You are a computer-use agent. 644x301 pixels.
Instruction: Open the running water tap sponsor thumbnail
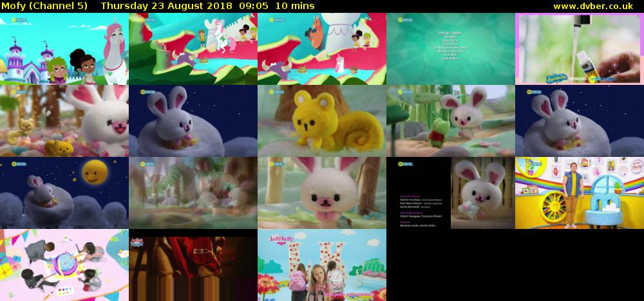pyautogui.click(x=580, y=49)
